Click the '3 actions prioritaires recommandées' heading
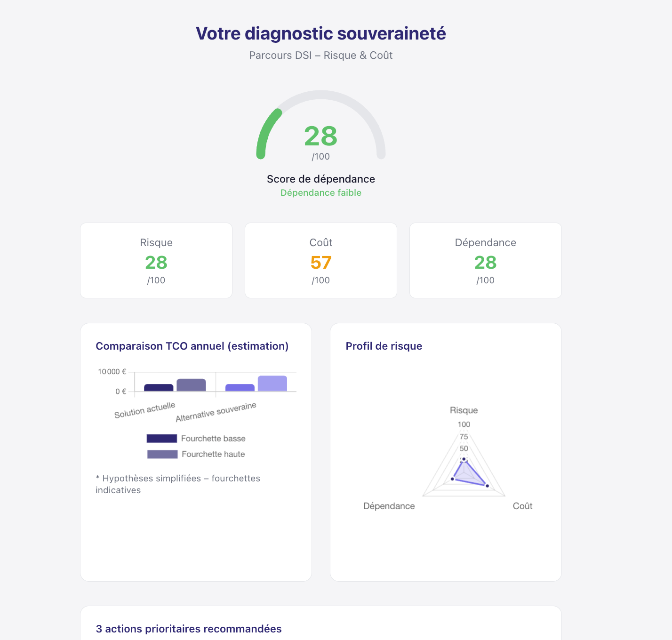This screenshot has height=640, width=672. coord(189,629)
